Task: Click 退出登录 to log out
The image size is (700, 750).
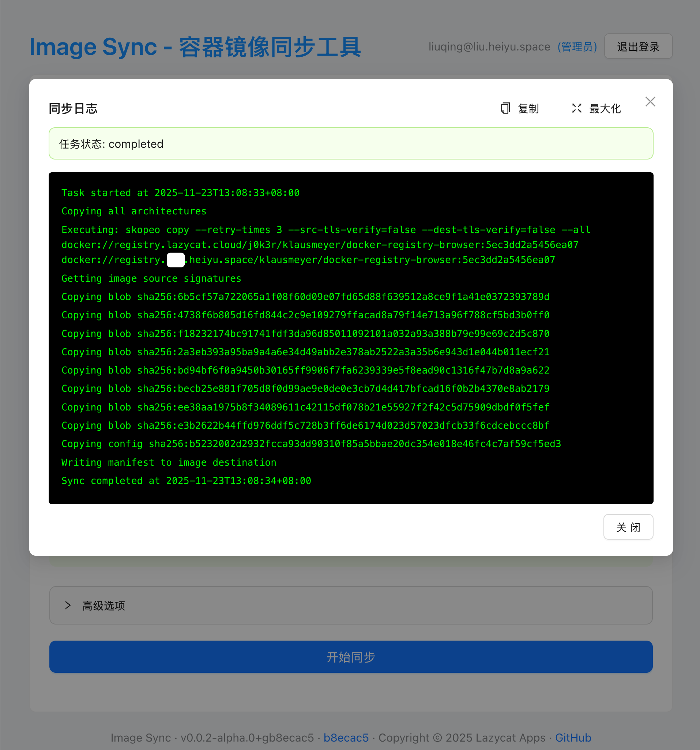Action: pos(638,46)
